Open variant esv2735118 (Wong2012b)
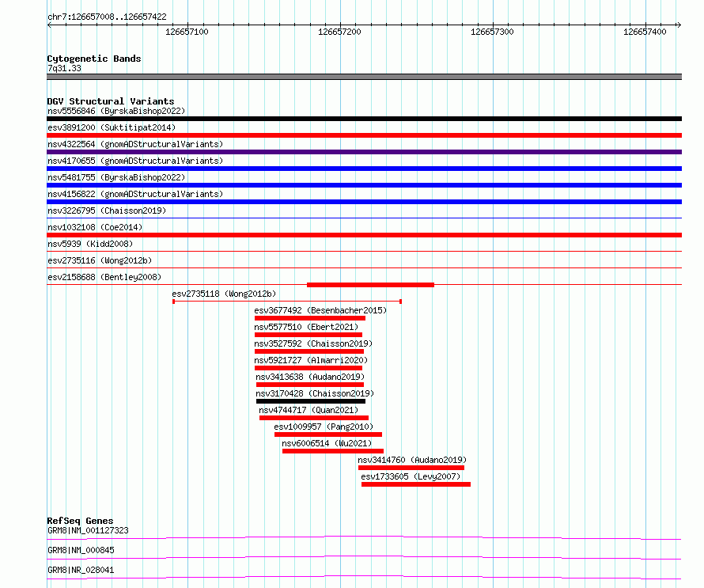This screenshot has height=588, width=704. tap(224, 294)
